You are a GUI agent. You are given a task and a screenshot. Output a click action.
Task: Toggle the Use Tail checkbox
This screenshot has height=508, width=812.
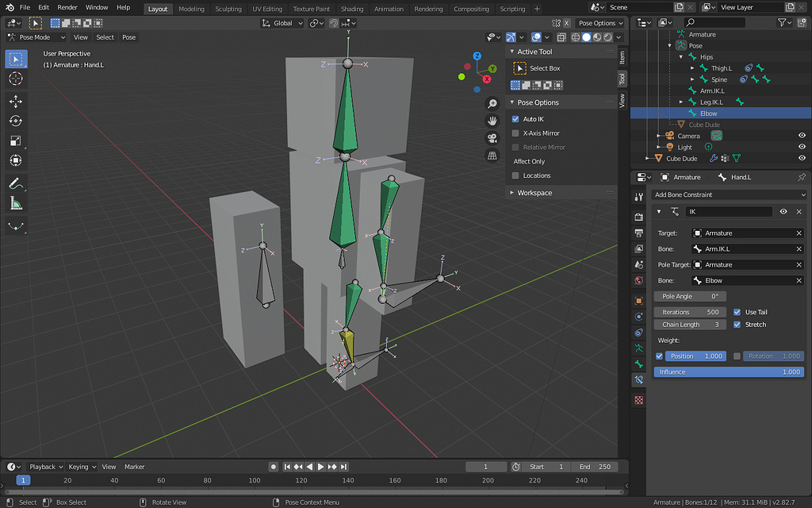pos(737,312)
